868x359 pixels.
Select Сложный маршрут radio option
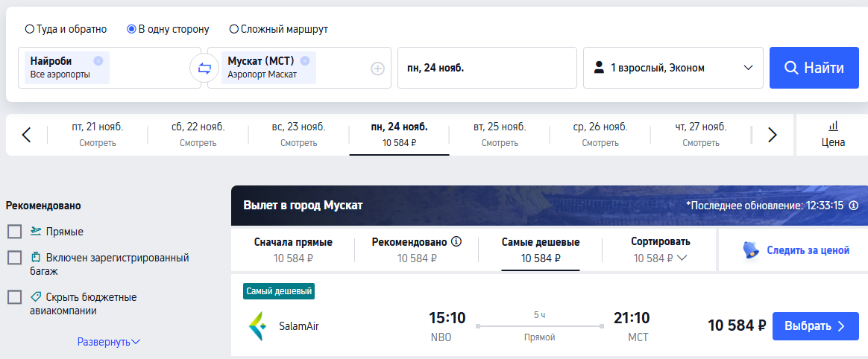234,29
